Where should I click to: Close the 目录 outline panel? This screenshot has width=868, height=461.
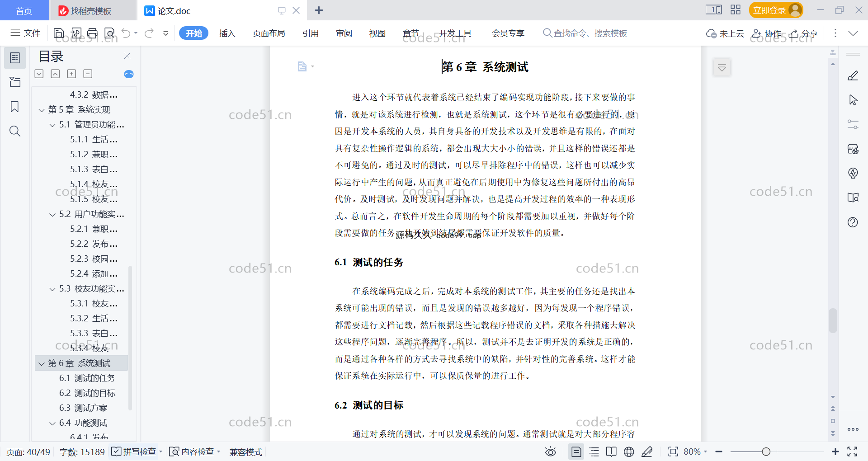pos(127,56)
